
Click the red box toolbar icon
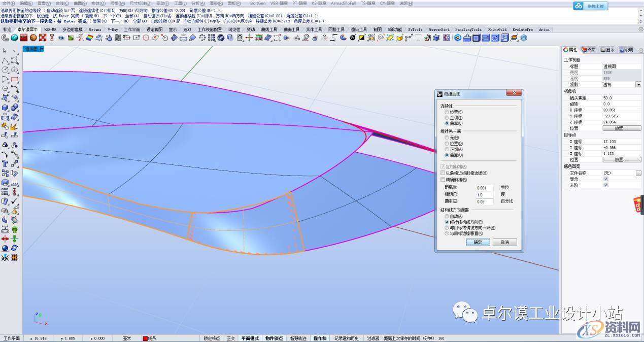coord(23,38)
